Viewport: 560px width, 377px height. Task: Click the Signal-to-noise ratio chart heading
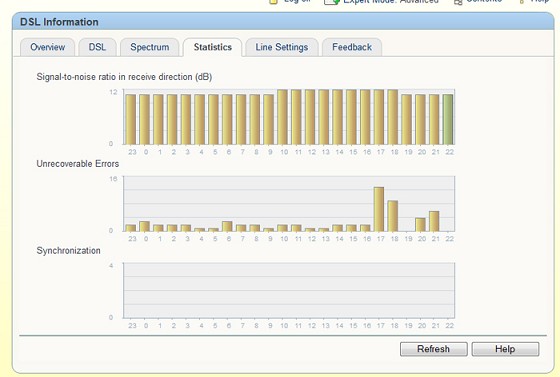click(124, 77)
